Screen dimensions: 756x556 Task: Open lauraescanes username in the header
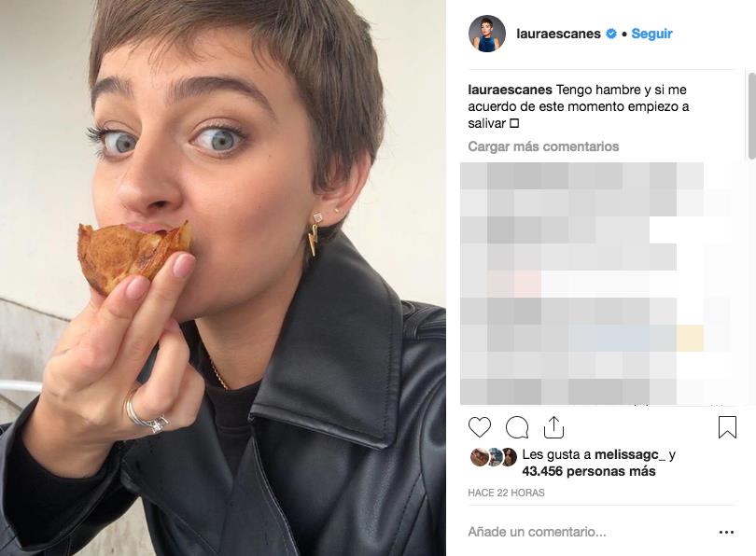point(558,34)
